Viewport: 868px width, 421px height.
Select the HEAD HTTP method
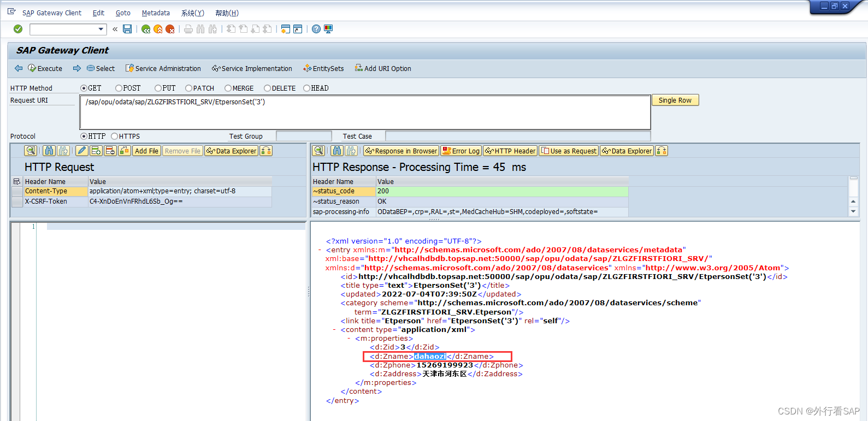pyautogui.click(x=306, y=88)
